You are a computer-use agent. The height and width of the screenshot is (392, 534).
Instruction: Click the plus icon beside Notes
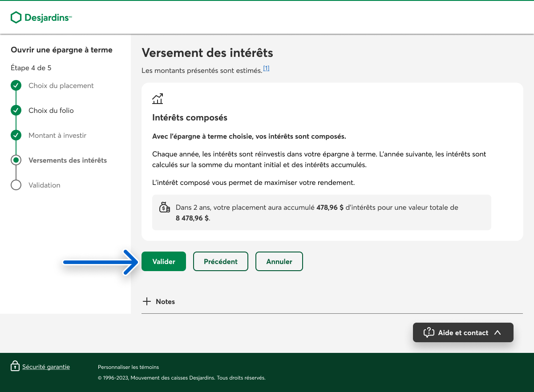147,301
